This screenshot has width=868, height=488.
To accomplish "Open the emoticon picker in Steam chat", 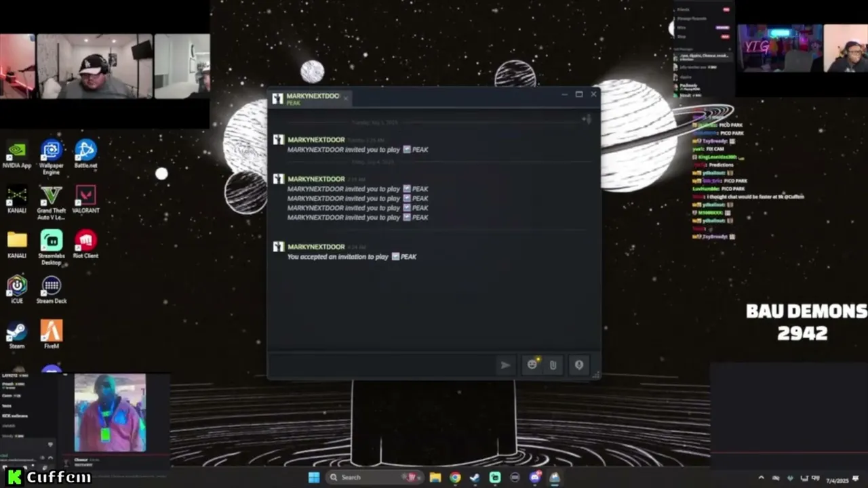I will click(532, 365).
